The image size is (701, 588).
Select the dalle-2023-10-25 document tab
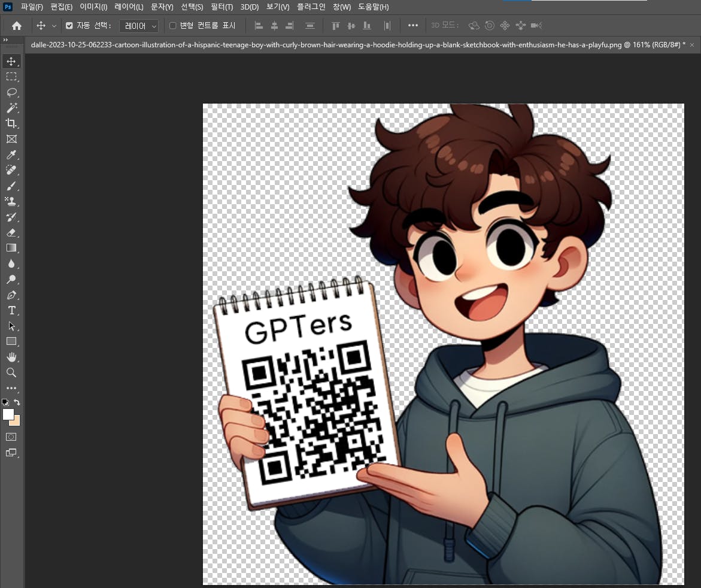358,45
